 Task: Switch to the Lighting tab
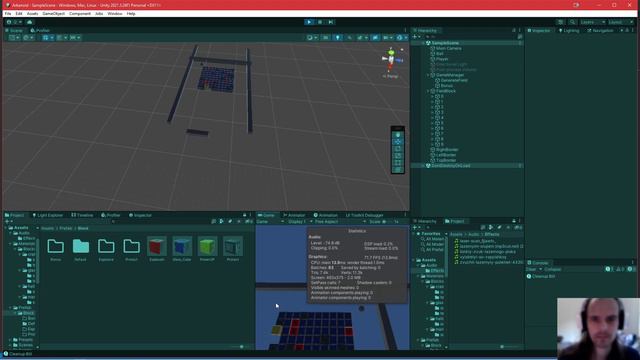tap(569, 31)
